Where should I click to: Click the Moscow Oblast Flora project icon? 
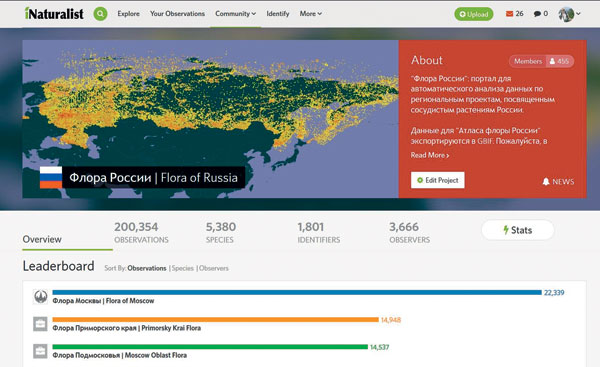[x=41, y=351]
